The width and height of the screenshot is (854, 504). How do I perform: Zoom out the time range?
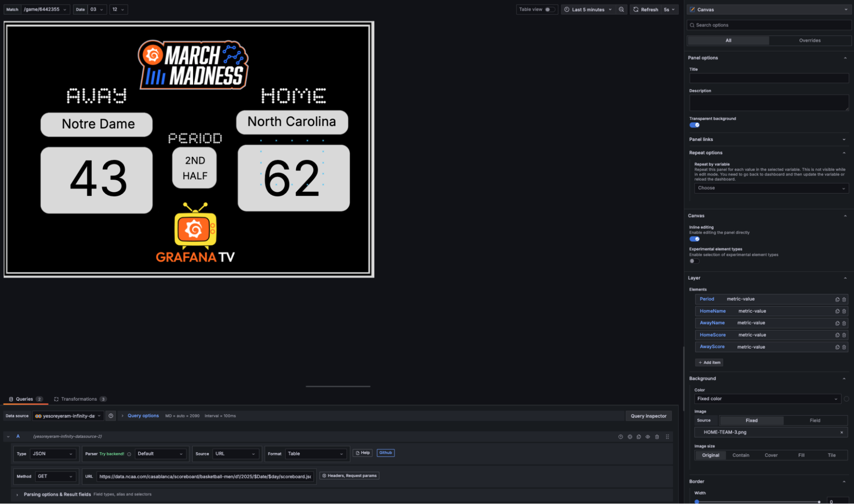tap(621, 9)
